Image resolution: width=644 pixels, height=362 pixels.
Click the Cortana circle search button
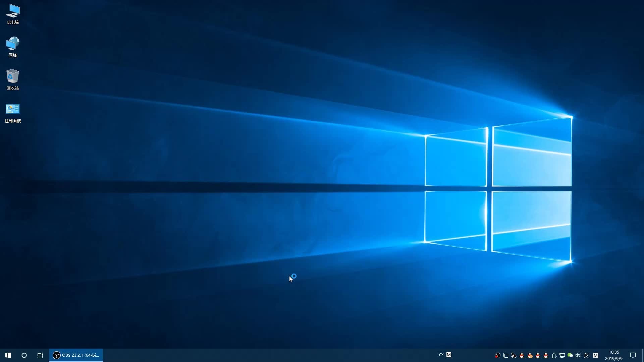[24, 355]
